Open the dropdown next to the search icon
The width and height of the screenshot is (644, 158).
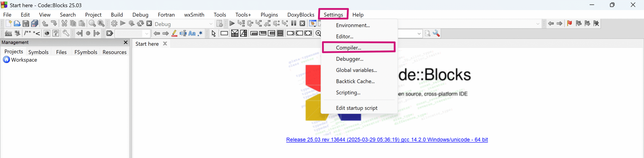pos(419,33)
